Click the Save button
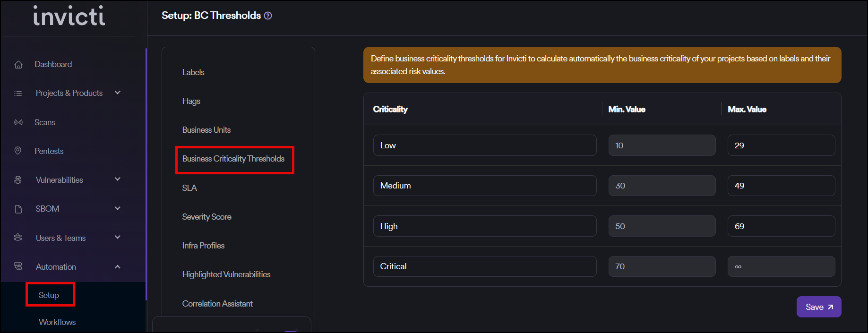Screen dimensions: 868x333 pyautogui.click(x=818, y=307)
